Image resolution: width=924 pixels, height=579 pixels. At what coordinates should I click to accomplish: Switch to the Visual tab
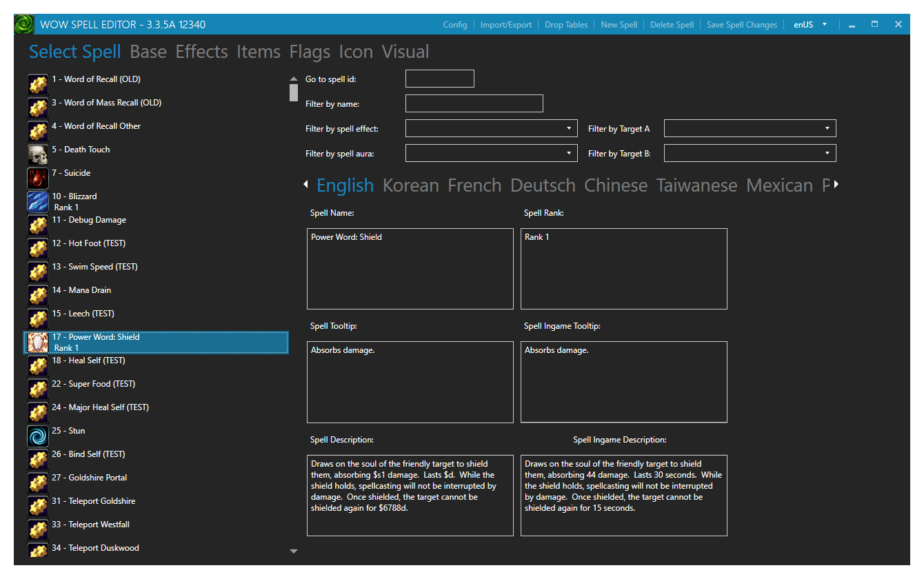tap(405, 51)
